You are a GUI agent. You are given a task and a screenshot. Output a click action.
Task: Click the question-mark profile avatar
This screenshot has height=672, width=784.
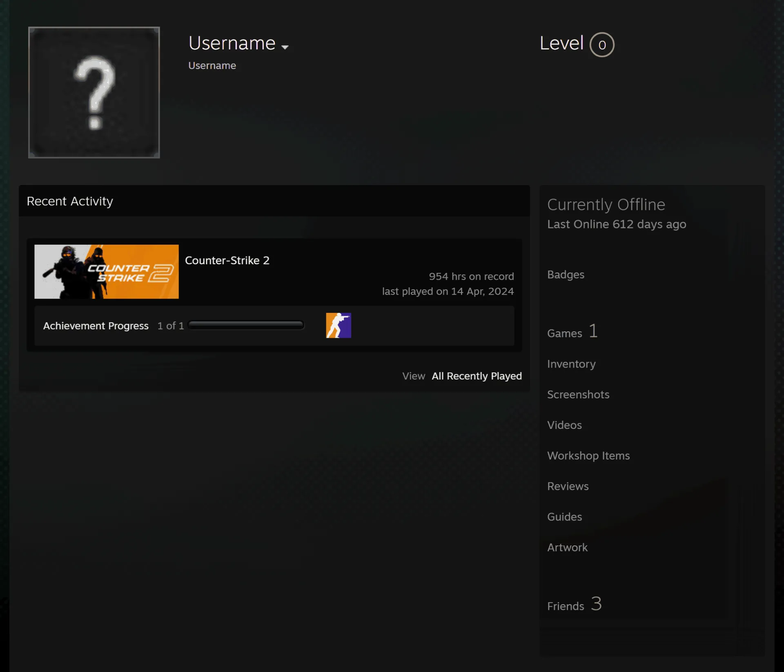pos(94,92)
